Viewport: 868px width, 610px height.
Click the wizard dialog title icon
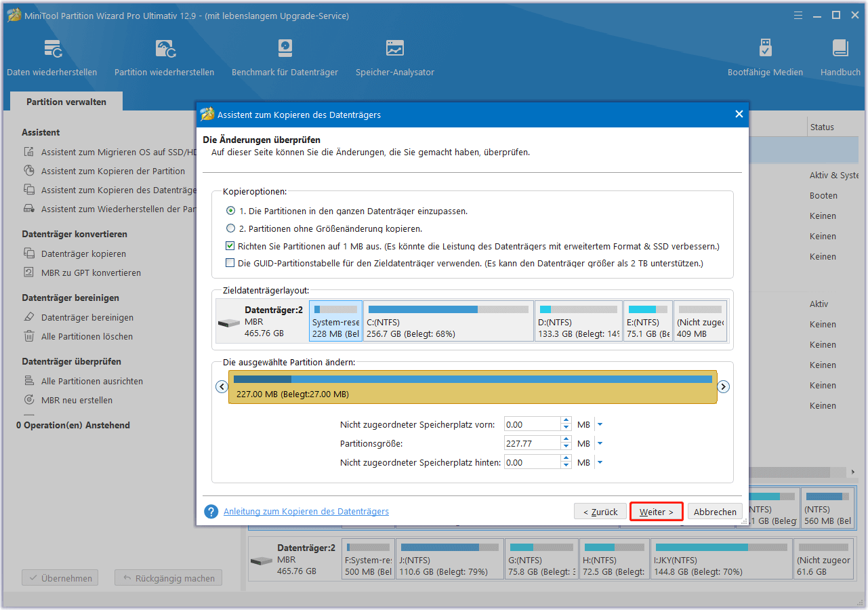(x=207, y=114)
